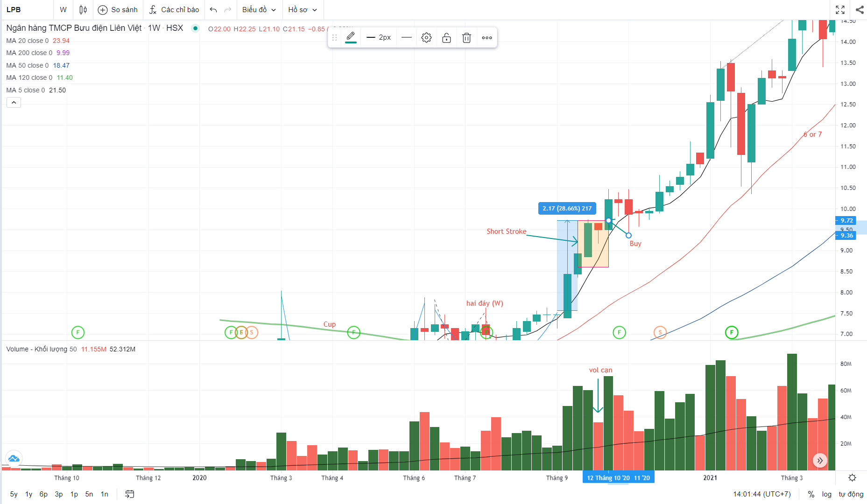Image resolution: width=867 pixels, height=504 pixels.
Task: Collapse the indicator legend with arrow
Action: [14, 103]
